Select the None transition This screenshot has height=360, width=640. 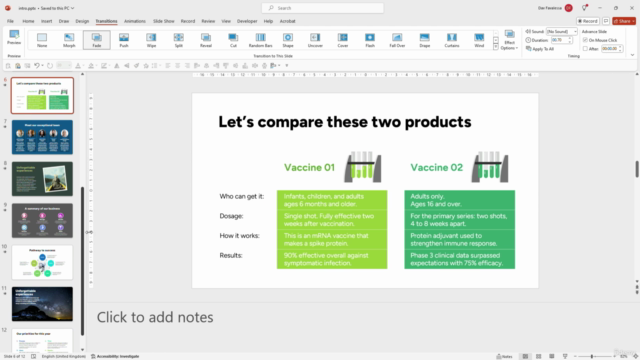(42, 40)
